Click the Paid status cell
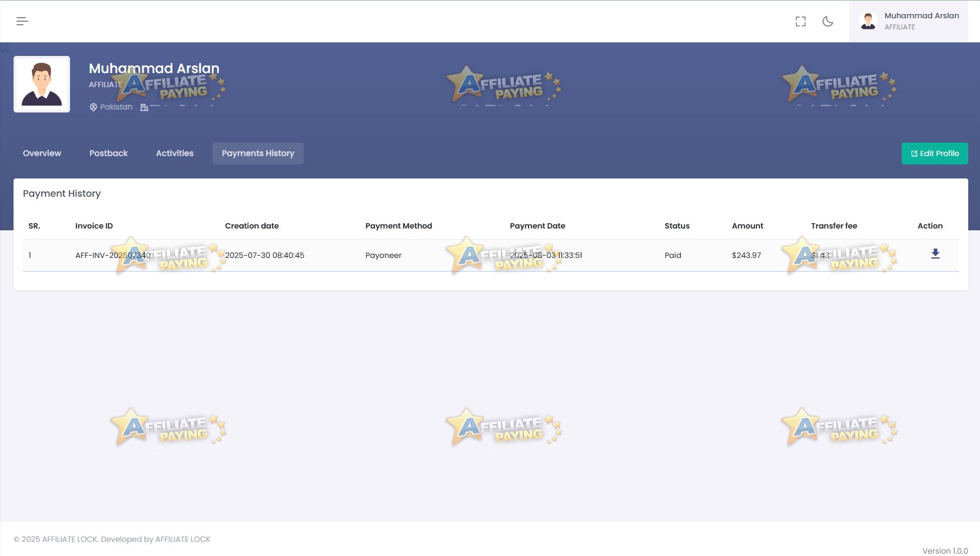 [x=673, y=255]
